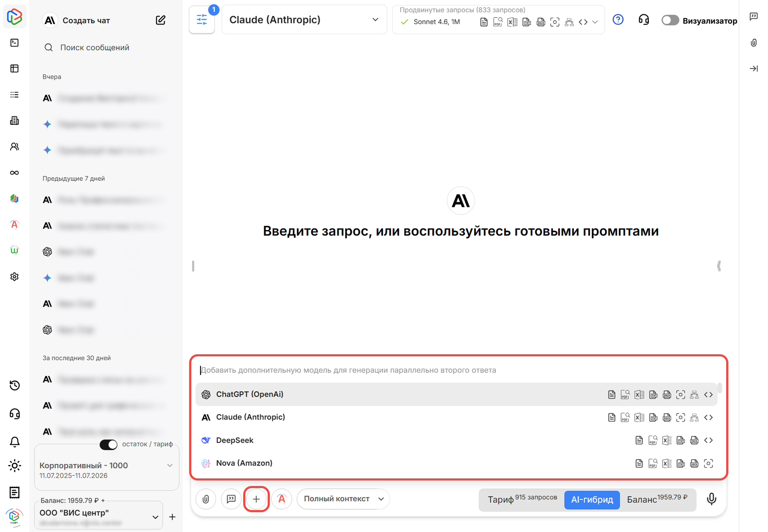
Task: Select the PDF search icon in ChatGPT row
Action: tap(625, 394)
